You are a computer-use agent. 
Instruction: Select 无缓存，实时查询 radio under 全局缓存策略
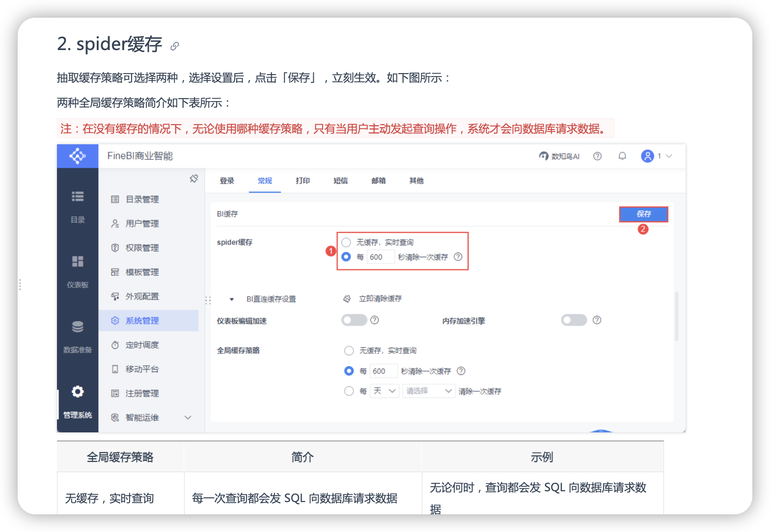click(349, 350)
